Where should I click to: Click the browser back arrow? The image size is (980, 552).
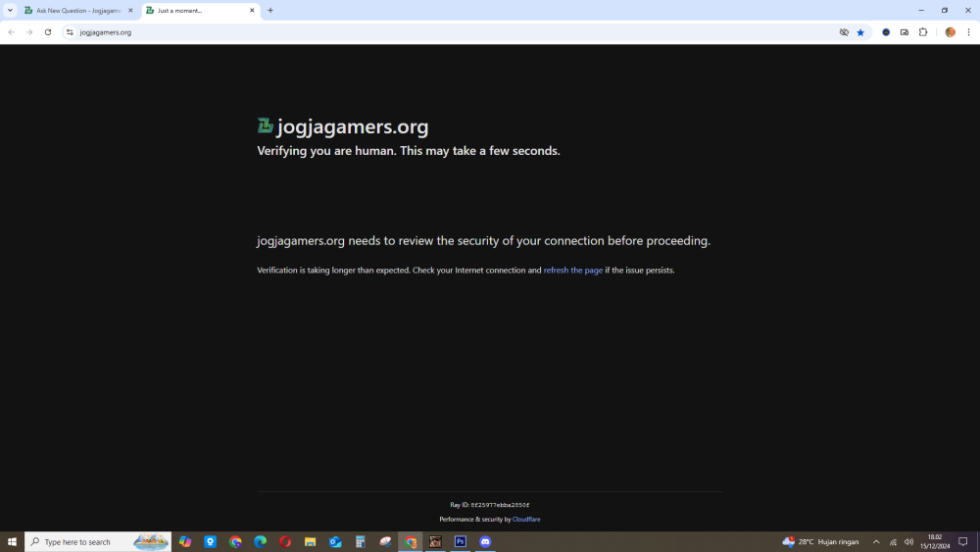pyautogui.click(x=11, y=32)
